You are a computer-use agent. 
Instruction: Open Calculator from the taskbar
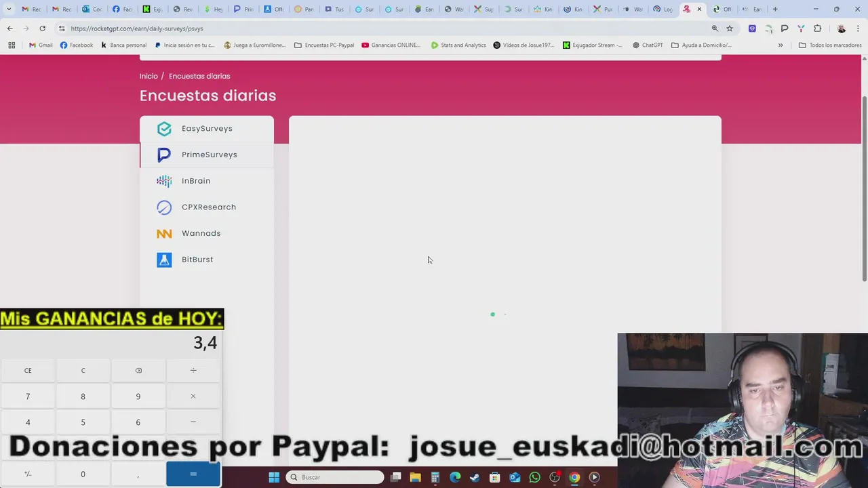pyautogui.click(x=435, y=477)
